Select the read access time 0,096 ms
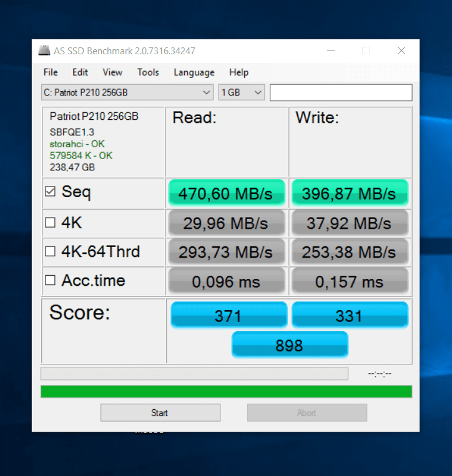 (x=227, y=281)
